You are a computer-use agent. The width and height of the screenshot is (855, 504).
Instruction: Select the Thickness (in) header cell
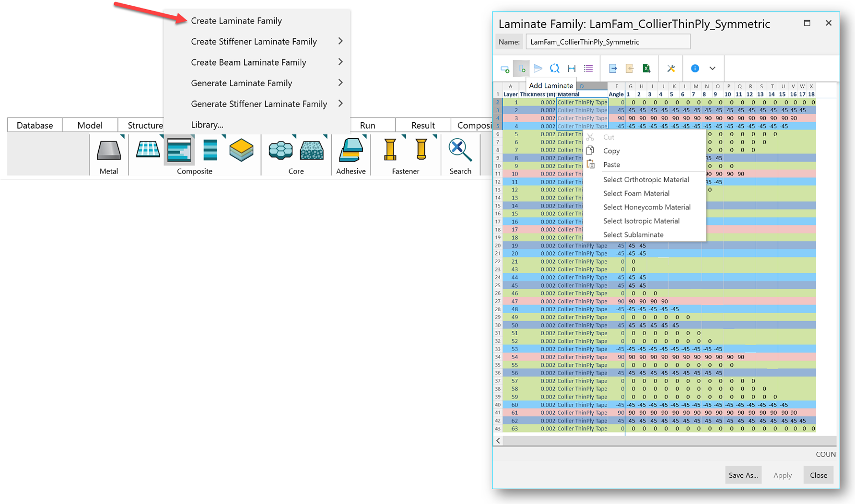point(538,94)
